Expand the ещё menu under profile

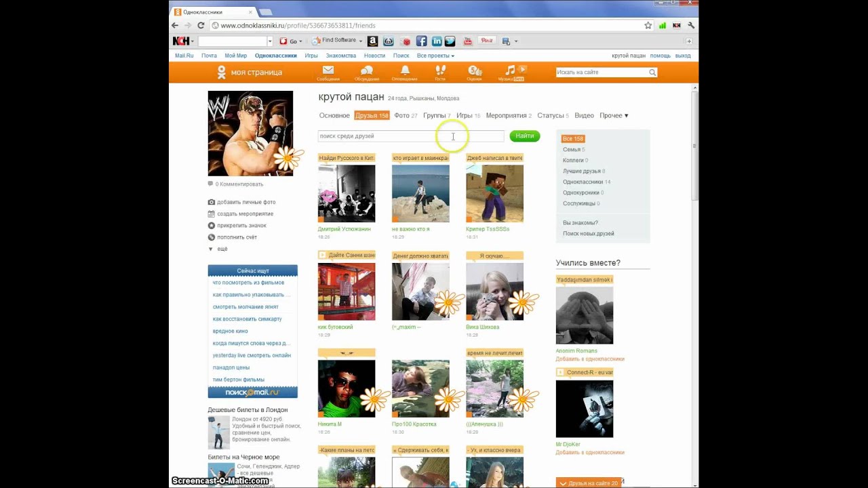pyautogui.click(x=218, y=249)
